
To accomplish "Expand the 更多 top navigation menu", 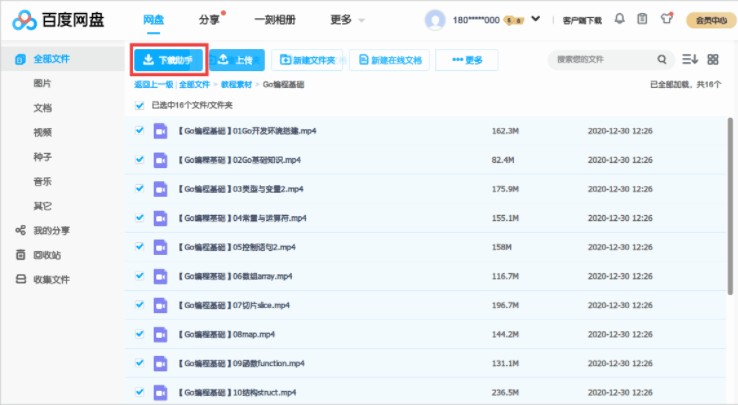I will (347, 20).
